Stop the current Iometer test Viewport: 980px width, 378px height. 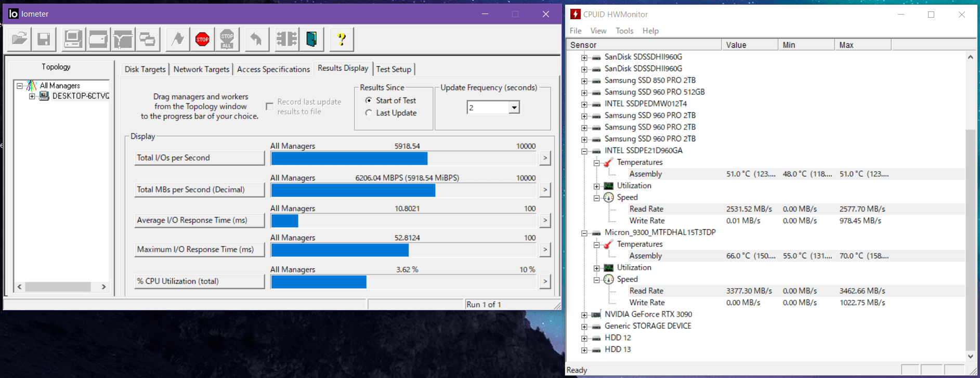202,39
